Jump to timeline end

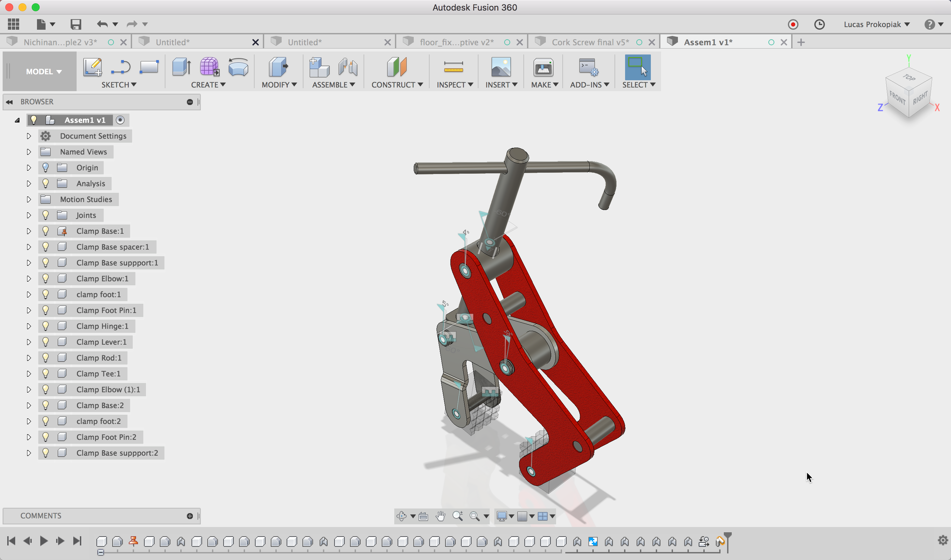point(77,541)
